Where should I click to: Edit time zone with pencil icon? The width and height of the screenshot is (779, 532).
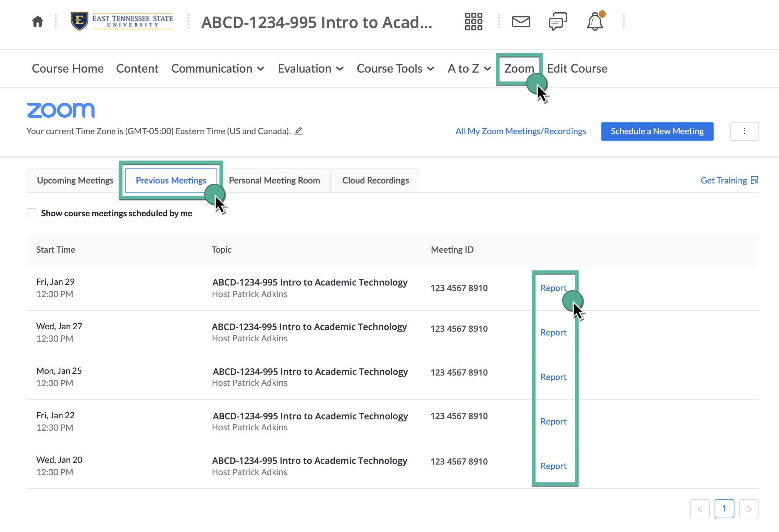coord(298,131)
